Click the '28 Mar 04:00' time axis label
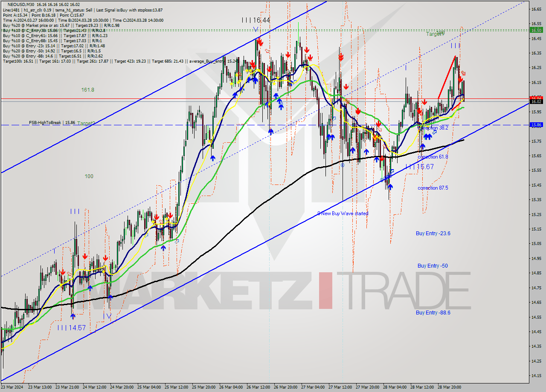Screen dimensions: 546x392 [x=395, y=387]
